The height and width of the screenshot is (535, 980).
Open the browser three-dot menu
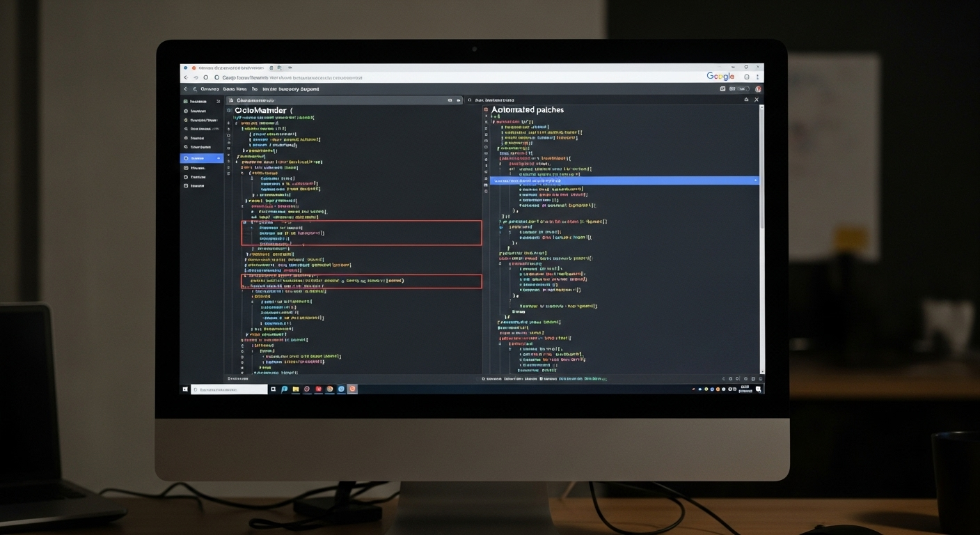pos(759,77)
